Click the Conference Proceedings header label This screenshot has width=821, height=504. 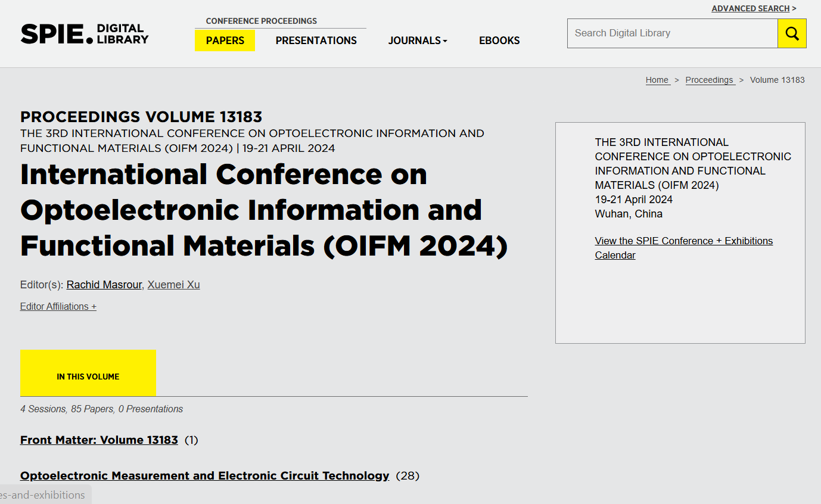tap(262, 21)
